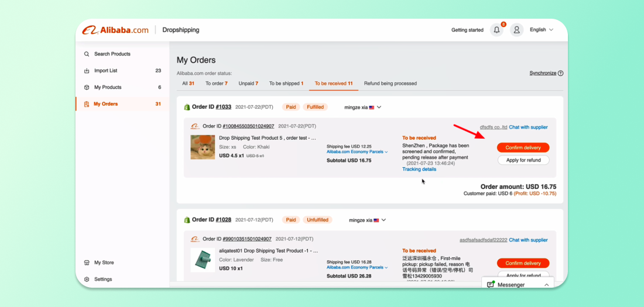The height and width of the screenshot is (307, 644).
Task: Open My Products in sidebar
Action: pos(122,87)
